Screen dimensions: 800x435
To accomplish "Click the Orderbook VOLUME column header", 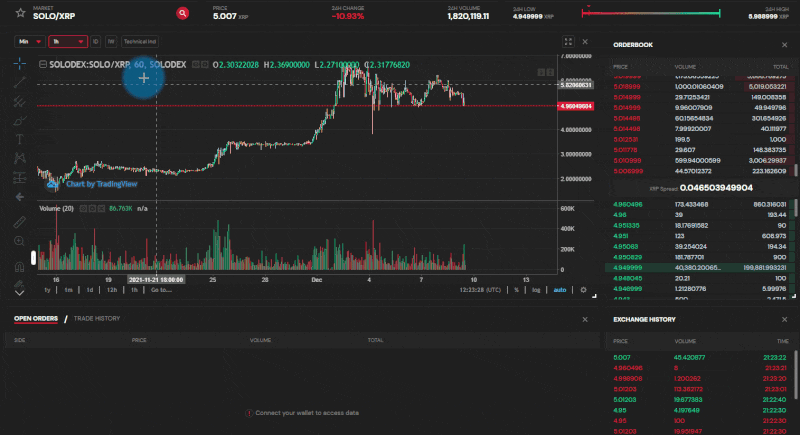I will click(685, 67).
